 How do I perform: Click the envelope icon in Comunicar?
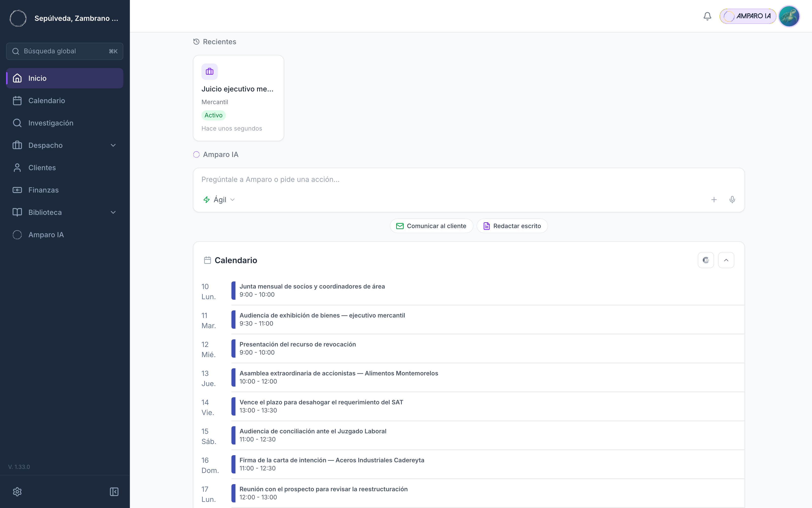tap(400, 226)
